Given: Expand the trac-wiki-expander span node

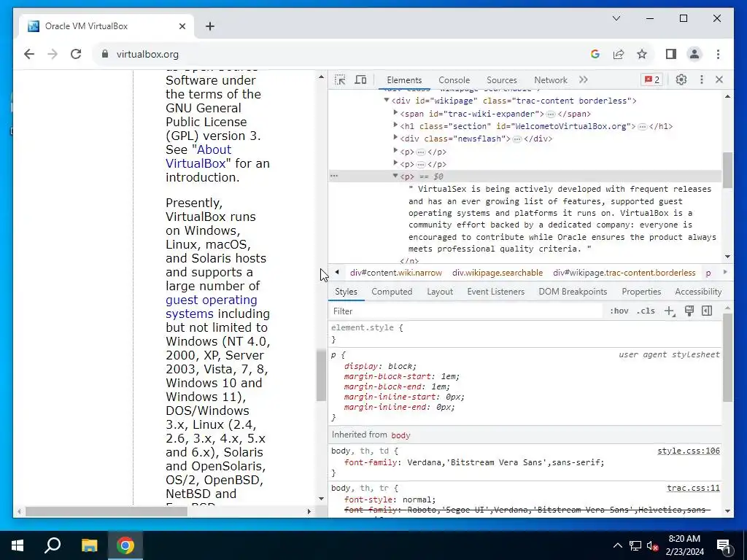Looking at the screenshot, I should coord(395,113).
